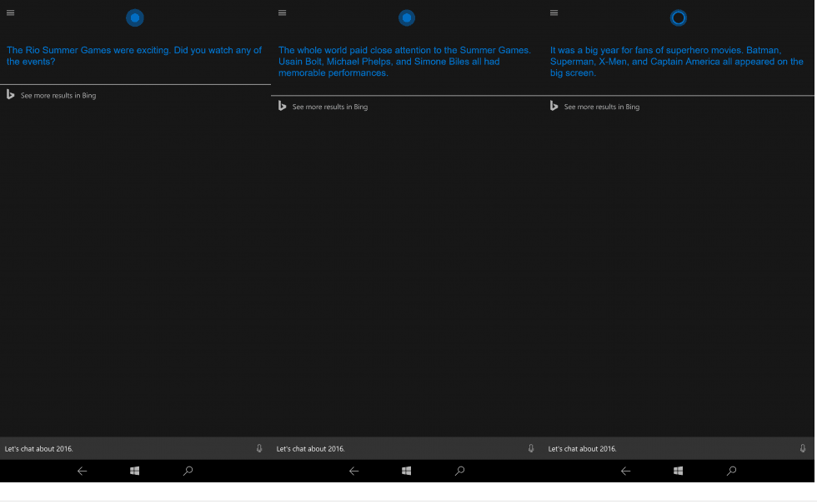Tap search magnifier in superhero movies screen
Image resolution: width=817 pixels, height=504 pixels.
732,471
